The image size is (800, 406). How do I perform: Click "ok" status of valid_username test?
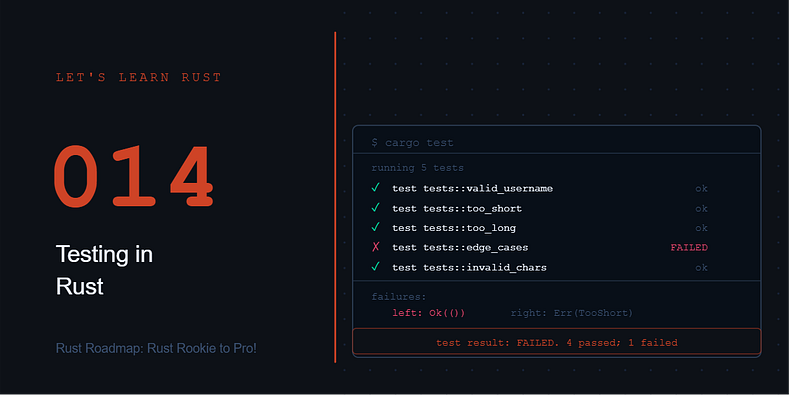click(702, 189)
